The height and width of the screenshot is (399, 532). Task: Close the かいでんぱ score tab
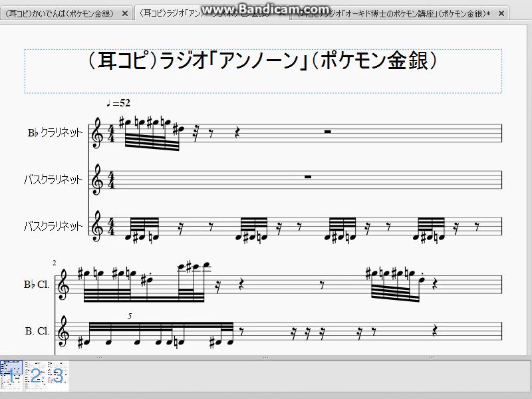point(124,13)
